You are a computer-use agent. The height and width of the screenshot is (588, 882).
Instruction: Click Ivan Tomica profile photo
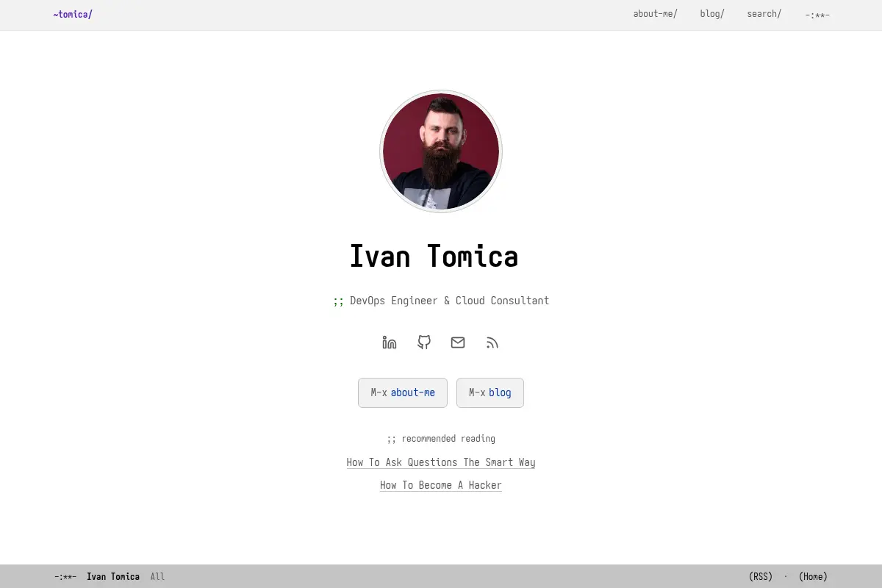click(441, 151)
